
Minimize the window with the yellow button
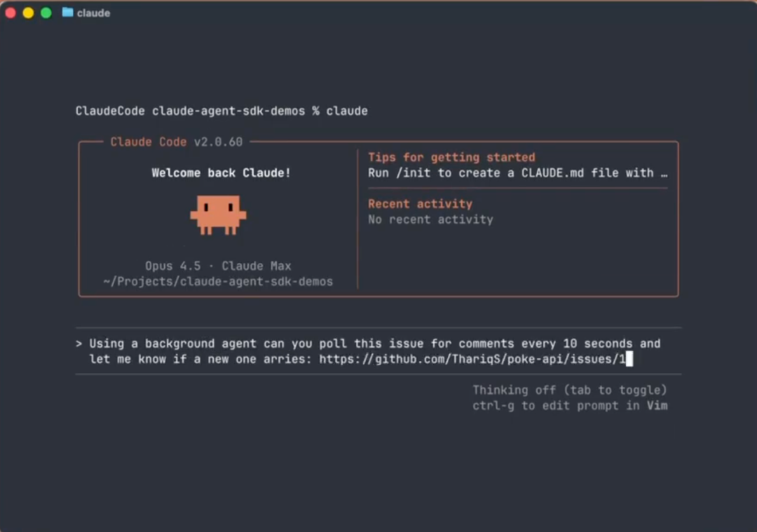[28, 13]
